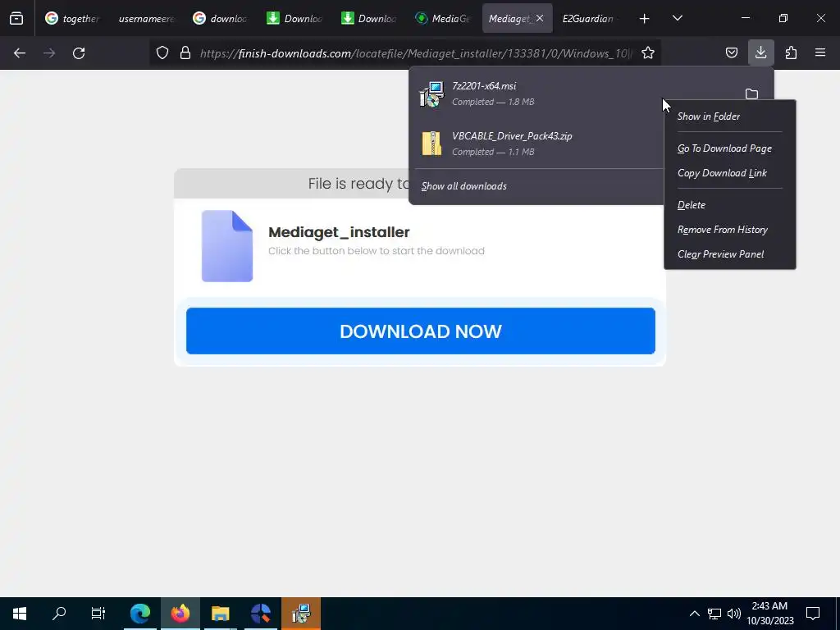Switch to the Google 'downloa' tab

coord(220,19)
